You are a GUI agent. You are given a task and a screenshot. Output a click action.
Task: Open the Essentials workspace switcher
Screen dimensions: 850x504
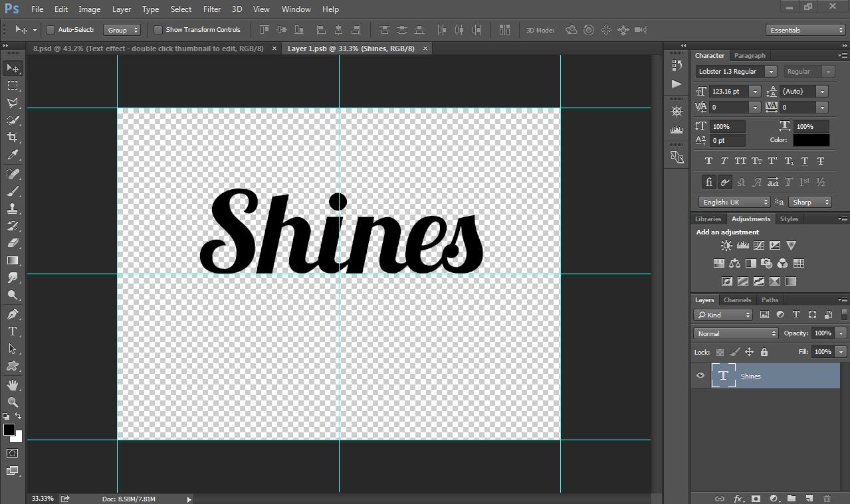coord(805,30)
